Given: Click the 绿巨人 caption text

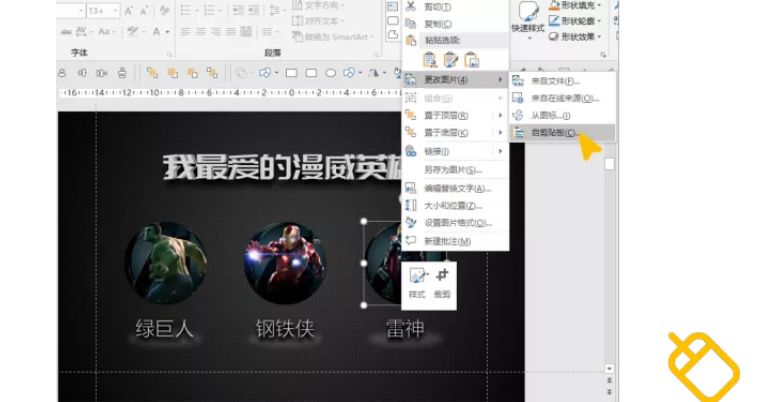Looking at the screenshot, I should tap(165, 328).
